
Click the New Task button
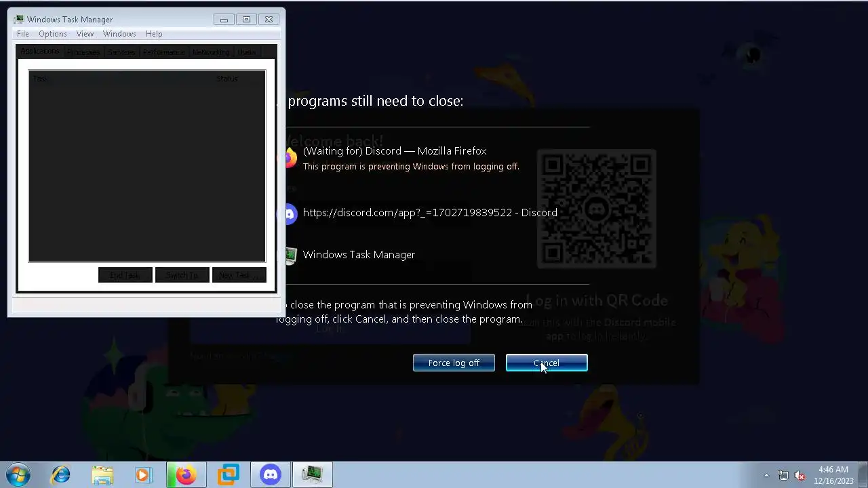(239, 275)
